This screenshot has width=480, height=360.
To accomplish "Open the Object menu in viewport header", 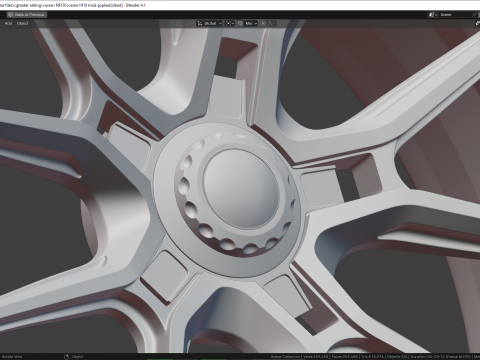I will click(22, 23).
